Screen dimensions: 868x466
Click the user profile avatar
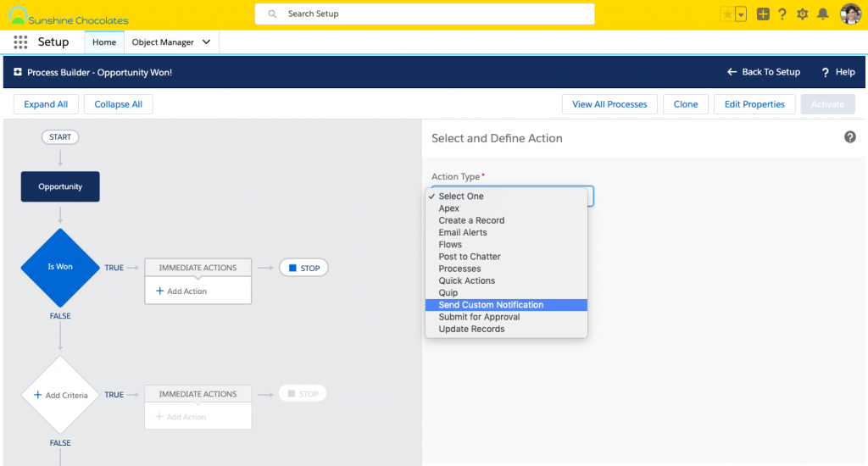coord(850,14)
